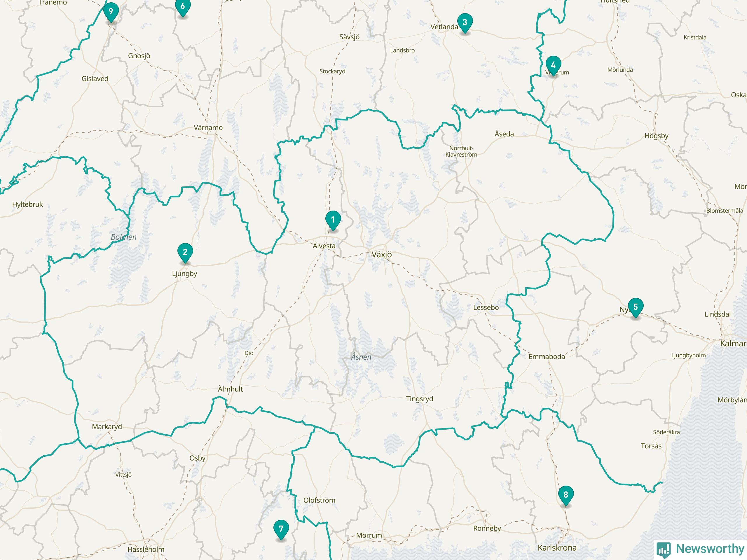
Task: Click the Tingsryd town label
Action: tap(419, 399)
